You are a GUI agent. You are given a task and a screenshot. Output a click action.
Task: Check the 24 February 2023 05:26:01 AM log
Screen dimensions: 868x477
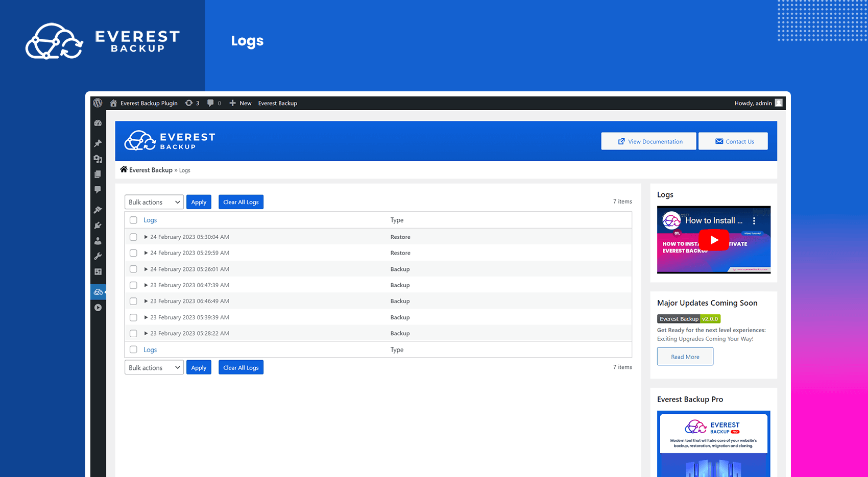133,269
